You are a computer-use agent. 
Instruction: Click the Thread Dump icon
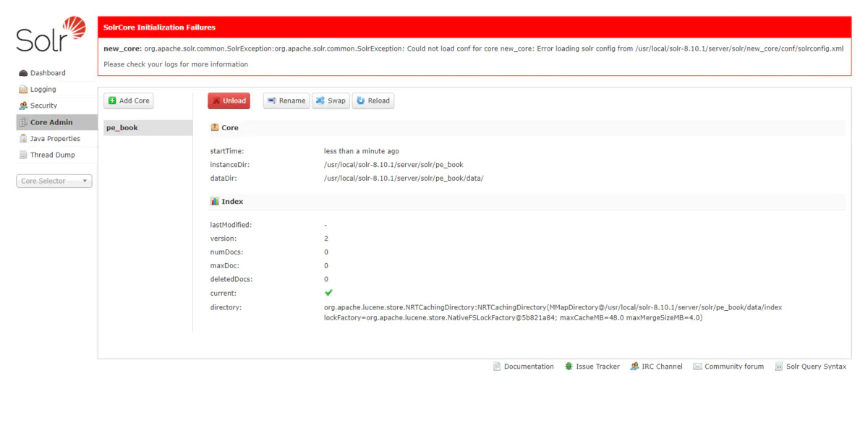coord(23,155)
